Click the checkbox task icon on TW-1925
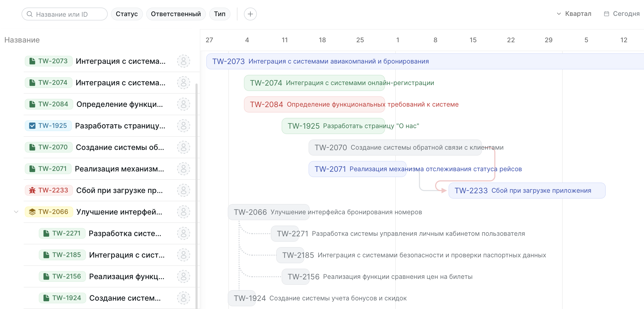This screenshot has height=309, width=644. (32, 126)
